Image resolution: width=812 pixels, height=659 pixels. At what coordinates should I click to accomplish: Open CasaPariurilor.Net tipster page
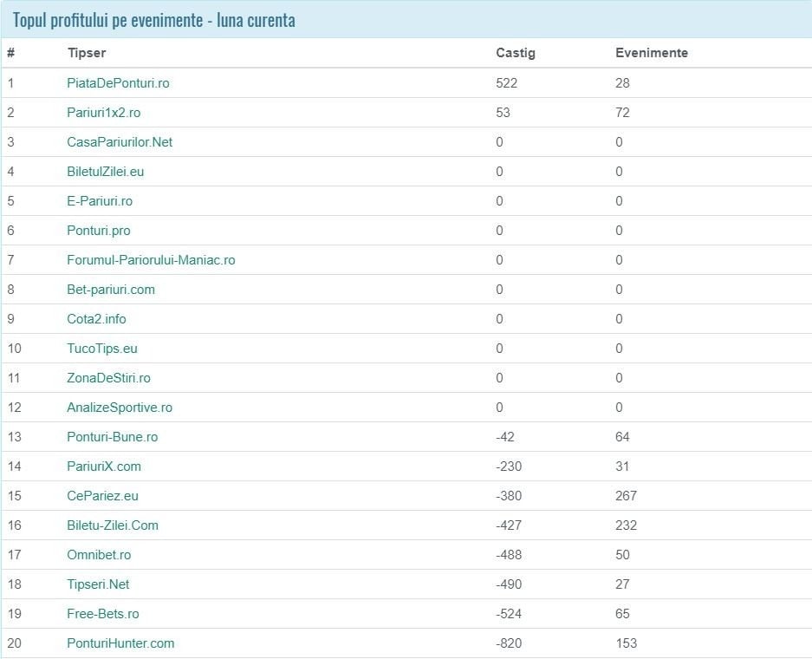pyautogui.click(x=120, y=142)
